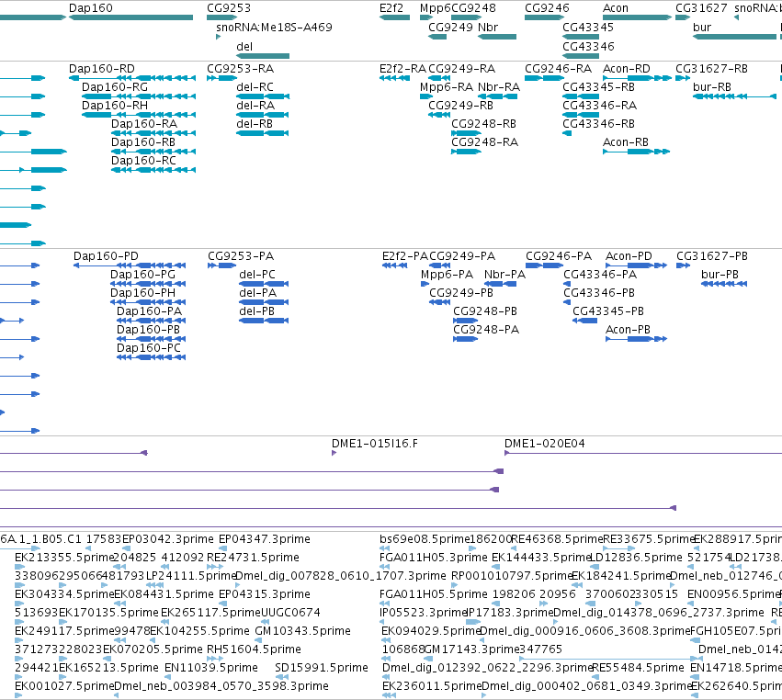Click the bur gene label
The image size is (782, 700).
702,27
